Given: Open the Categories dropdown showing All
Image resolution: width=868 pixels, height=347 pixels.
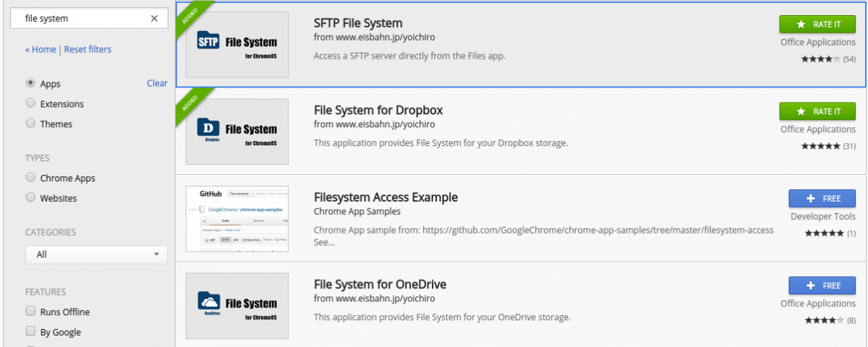Looking at the screenshot, I should (x=96, y=254).
